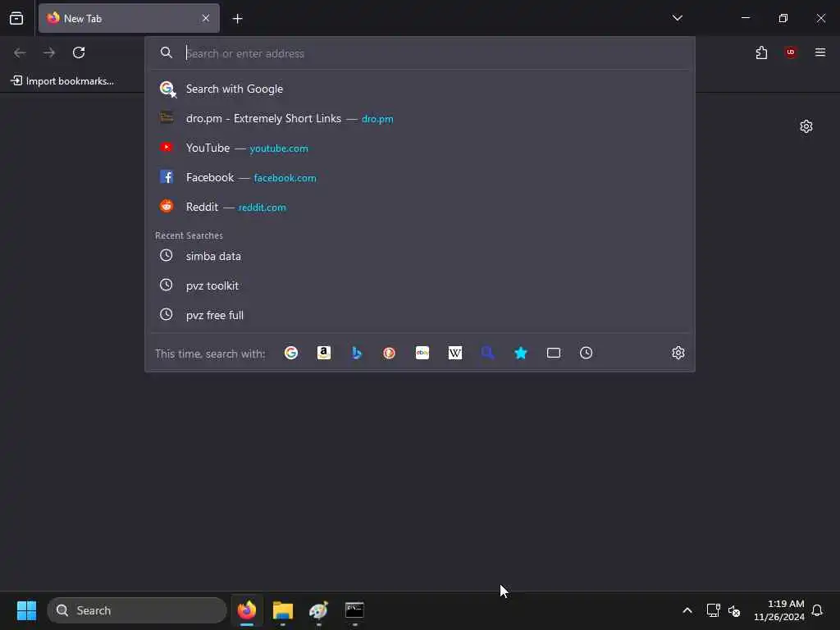Click the Firefox taskbar icon
This screenshot has height=630, width=840.
[x=247, y=610]
